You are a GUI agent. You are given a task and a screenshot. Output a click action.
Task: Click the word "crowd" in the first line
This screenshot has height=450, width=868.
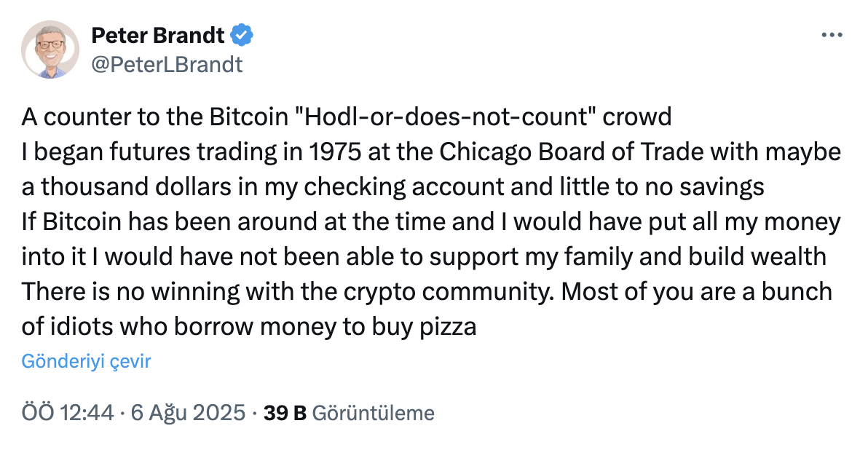(637, 117)
